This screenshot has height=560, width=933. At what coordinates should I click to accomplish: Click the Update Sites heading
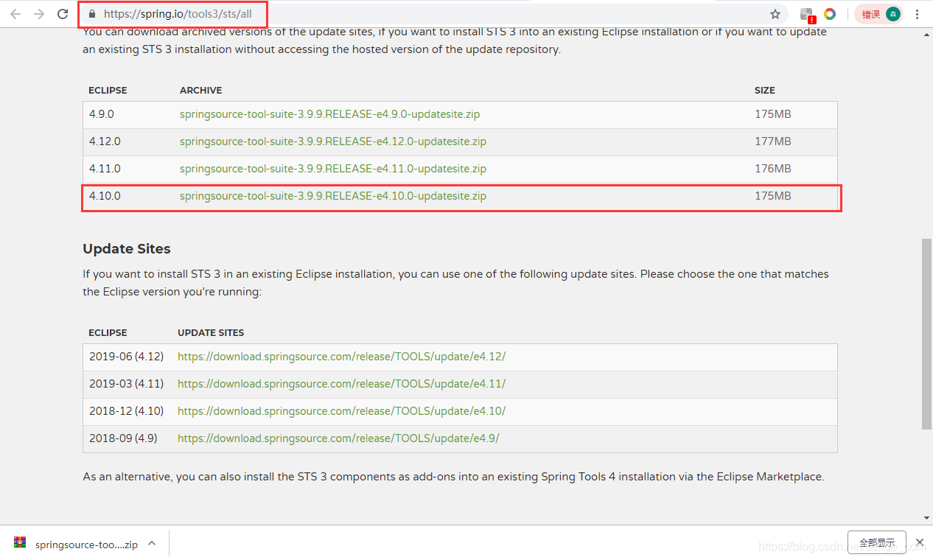coord(127,249)
